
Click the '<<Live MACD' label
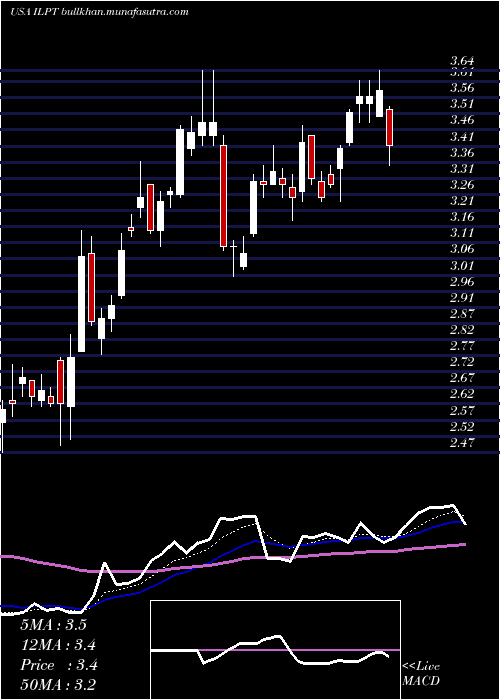pyautogui.click(x=421, y=674)
